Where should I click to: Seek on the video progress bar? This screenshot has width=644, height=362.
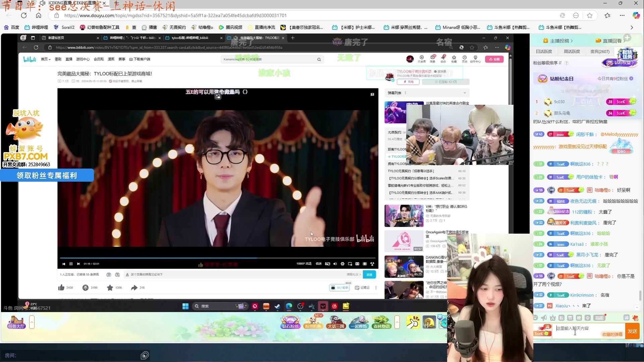pos(218,258)
